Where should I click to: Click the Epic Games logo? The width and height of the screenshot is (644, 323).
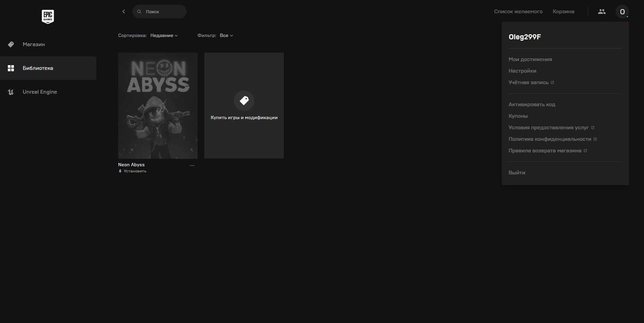(48, 17)
